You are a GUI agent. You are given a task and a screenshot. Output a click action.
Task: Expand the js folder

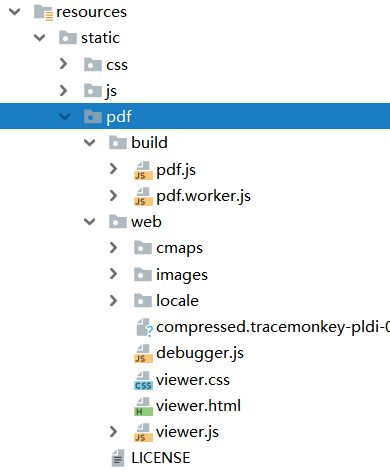pyautogui.click(x=63, y=90)
